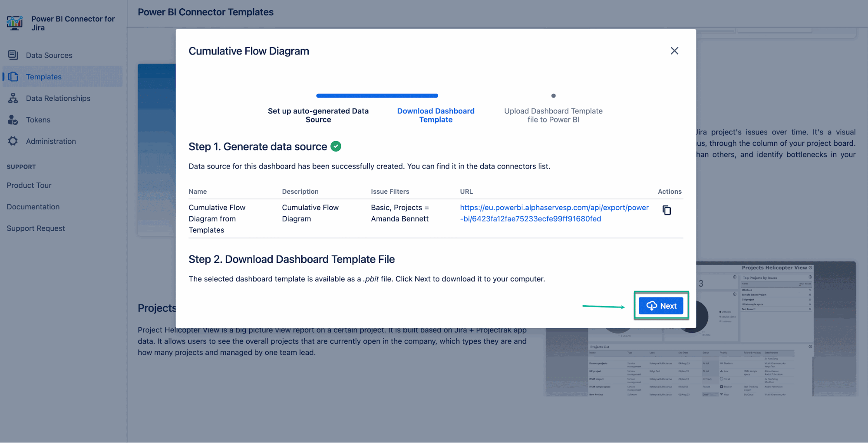Select the Download Dashboard Template step

coord(436,115)
